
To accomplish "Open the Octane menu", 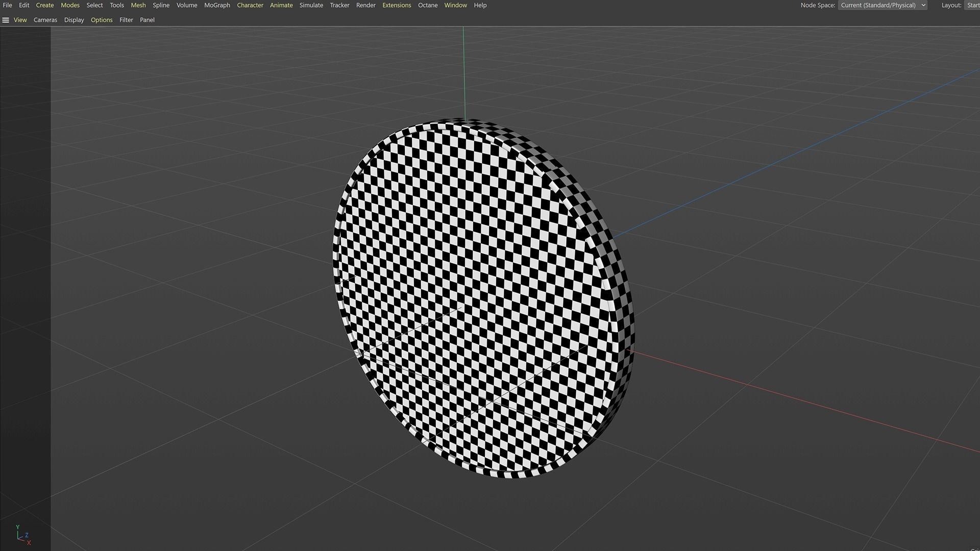I will click(428, 5).
